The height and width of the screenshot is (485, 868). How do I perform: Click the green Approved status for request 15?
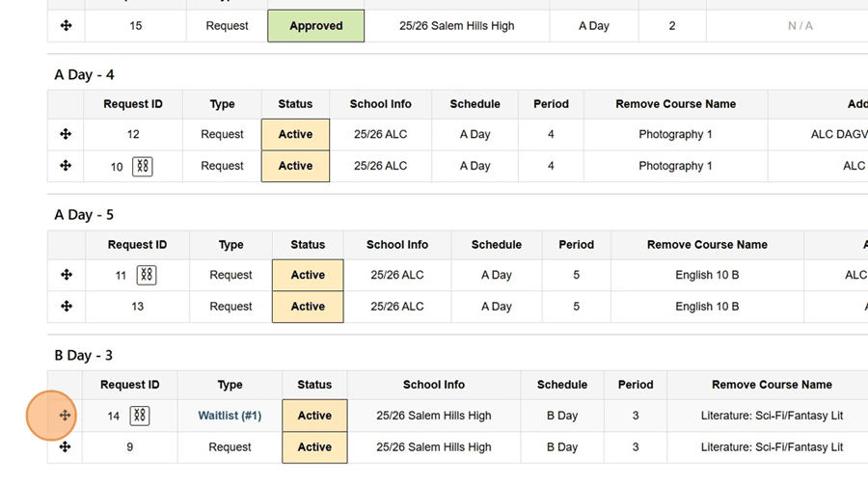coord(315,26)
